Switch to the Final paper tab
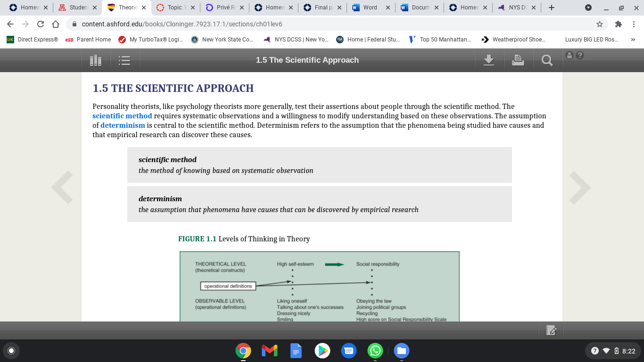Viewport: 644px width, 362px height. pos(322,8)
